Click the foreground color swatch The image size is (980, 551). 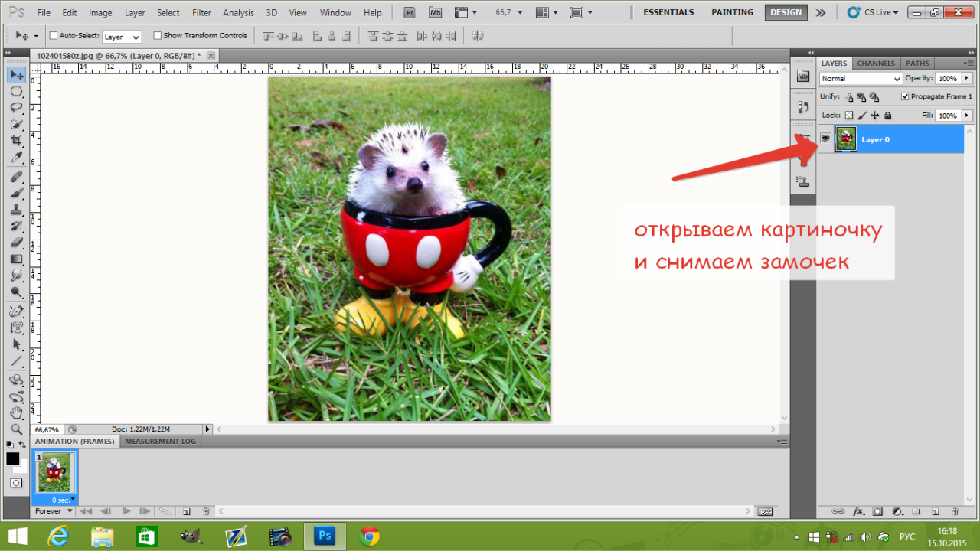click(x=13, y=459)
